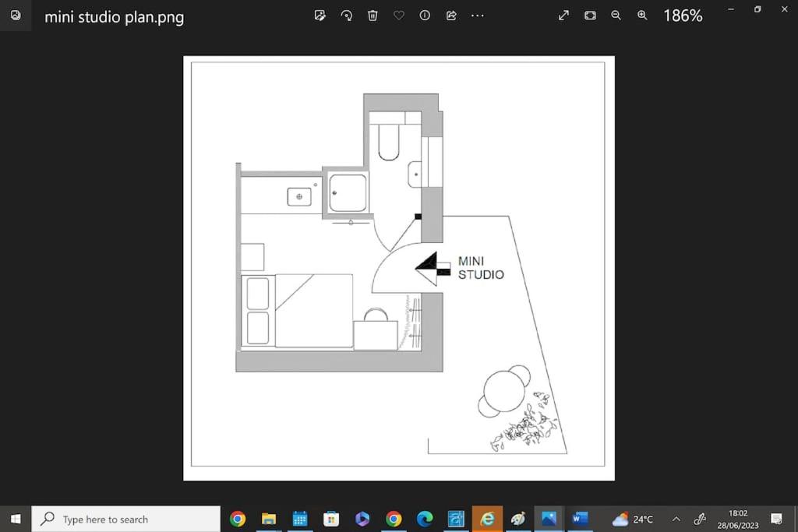Rotate the image
The width and height of the screenshot is (798, 532).
(346, 16)
